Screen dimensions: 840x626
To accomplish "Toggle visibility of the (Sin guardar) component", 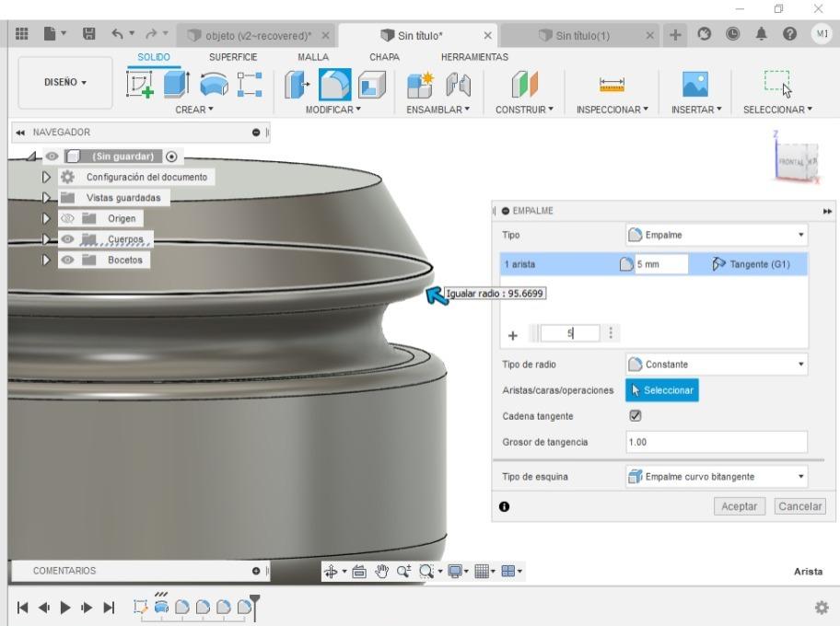I will tap(52, 156).
